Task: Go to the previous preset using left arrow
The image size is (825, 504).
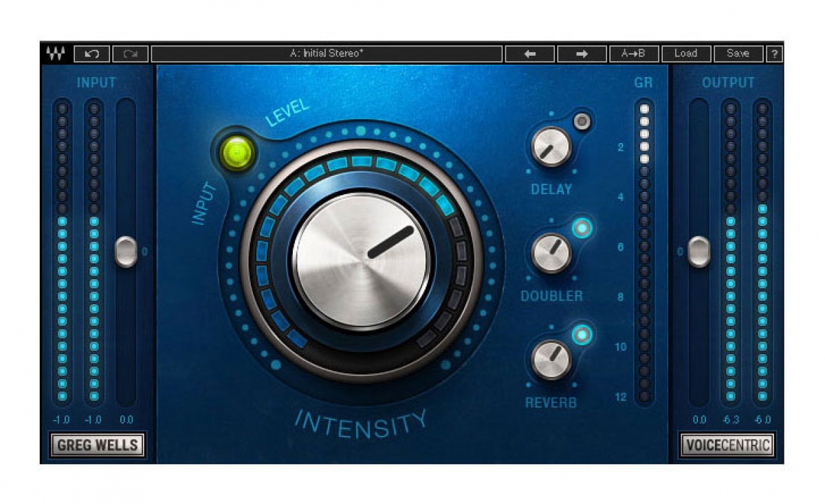Action: click(x=529, y=54)
